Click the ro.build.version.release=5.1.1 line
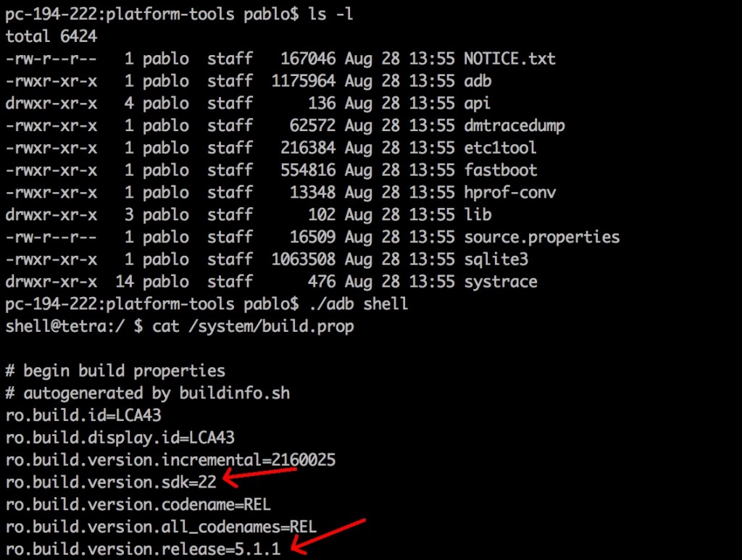 pyautogui.click(x=143, y=548)
